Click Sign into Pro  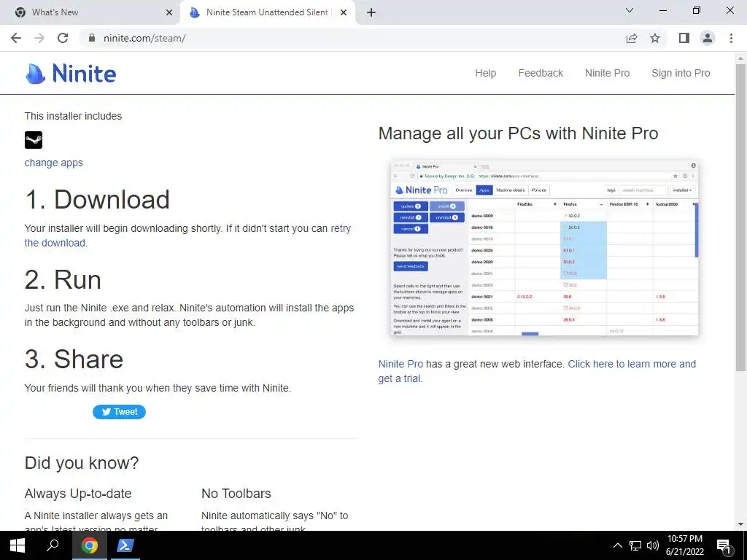pos(681,73)
